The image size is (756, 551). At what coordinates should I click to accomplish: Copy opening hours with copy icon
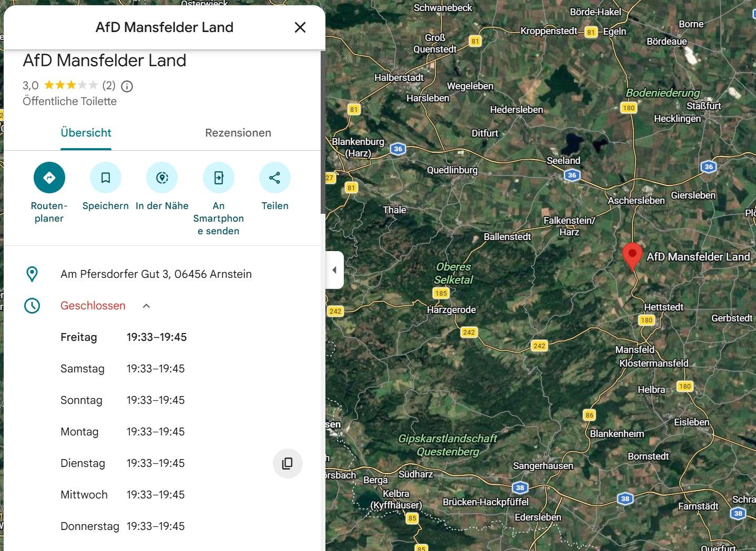(x=288, y=463)
